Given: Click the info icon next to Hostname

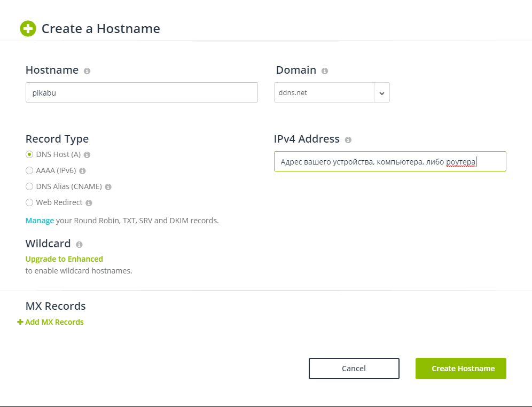Looking at the screenshot, I should pos(87,71).
